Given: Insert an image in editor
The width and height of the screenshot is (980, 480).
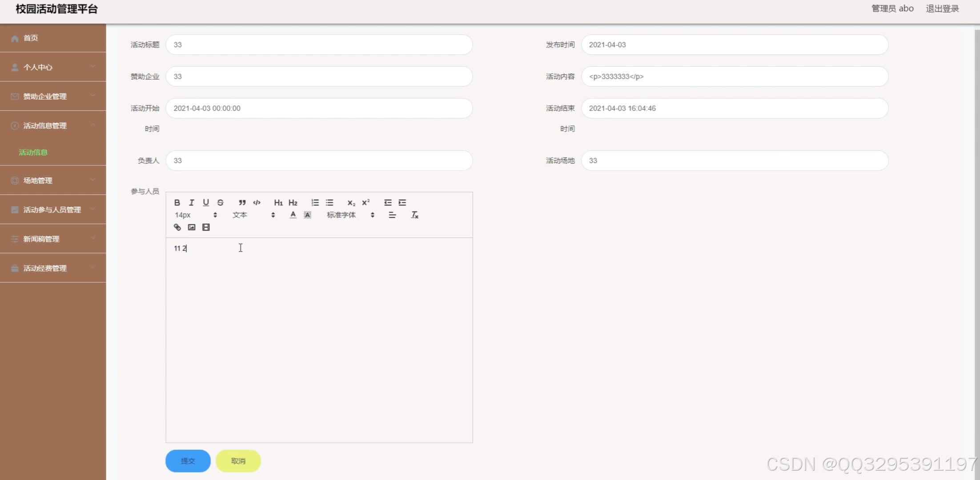Looking at the screenshot, I should [192, 227].
